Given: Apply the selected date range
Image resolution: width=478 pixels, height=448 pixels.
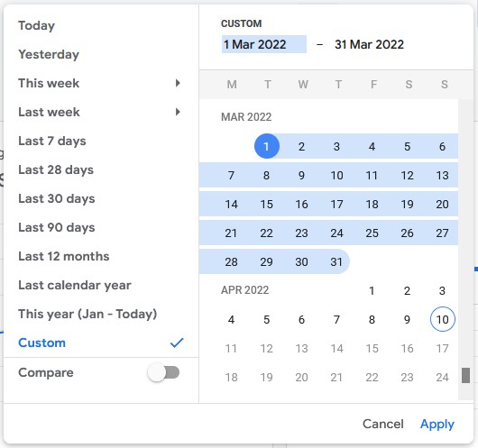Looking at the screenshot, I should 437,425.
